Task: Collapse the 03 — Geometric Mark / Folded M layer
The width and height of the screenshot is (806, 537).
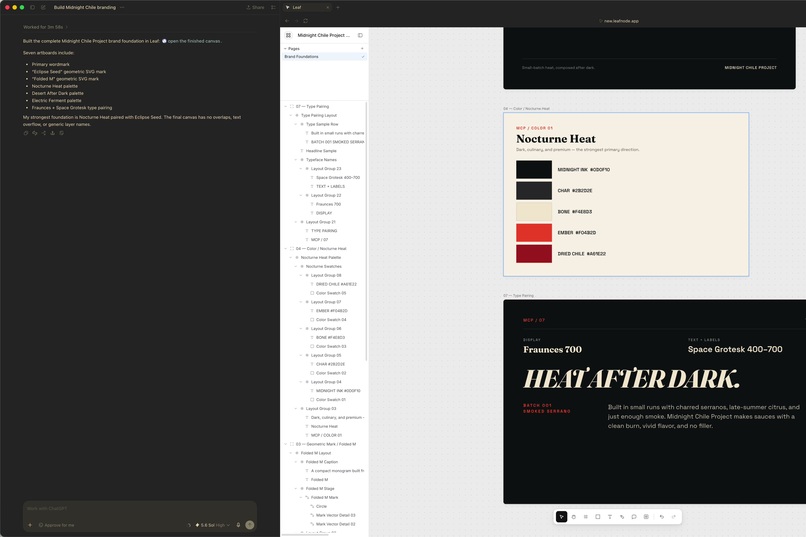Action: point(286,444)
